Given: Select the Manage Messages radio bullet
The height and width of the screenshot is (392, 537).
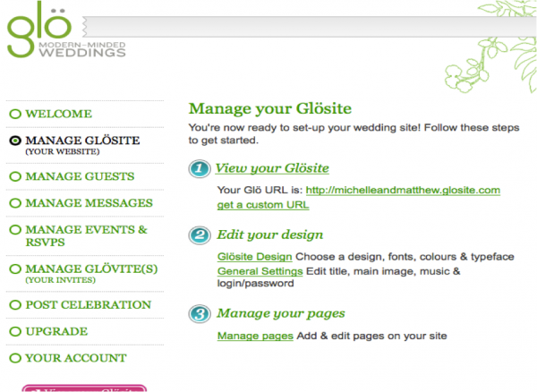Looking at the screenshot, I should (15, 203).
